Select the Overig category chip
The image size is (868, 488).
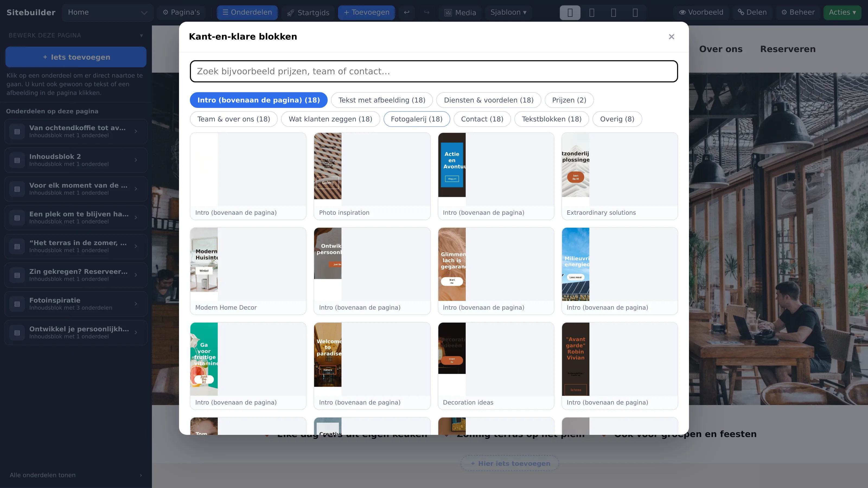(617, 119)
